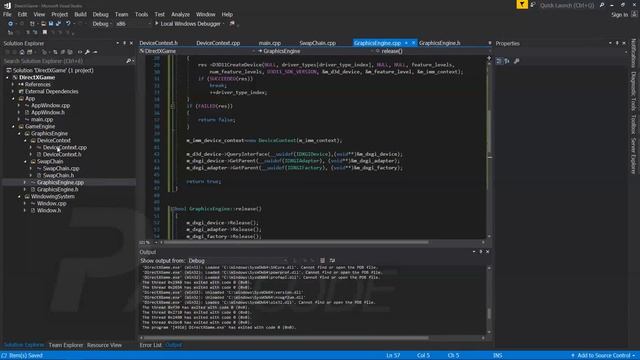Open the GraphicsEngine class dropdown above editor
The width and height of the screenshot is (640, 360).
316,51
